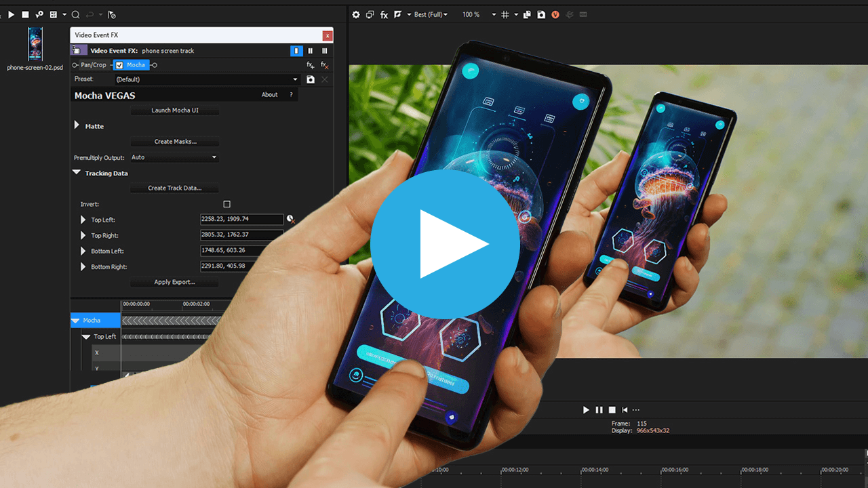This screenshot has width=868, height=488.
Task: Save the current preset
Action: (311, 79)
